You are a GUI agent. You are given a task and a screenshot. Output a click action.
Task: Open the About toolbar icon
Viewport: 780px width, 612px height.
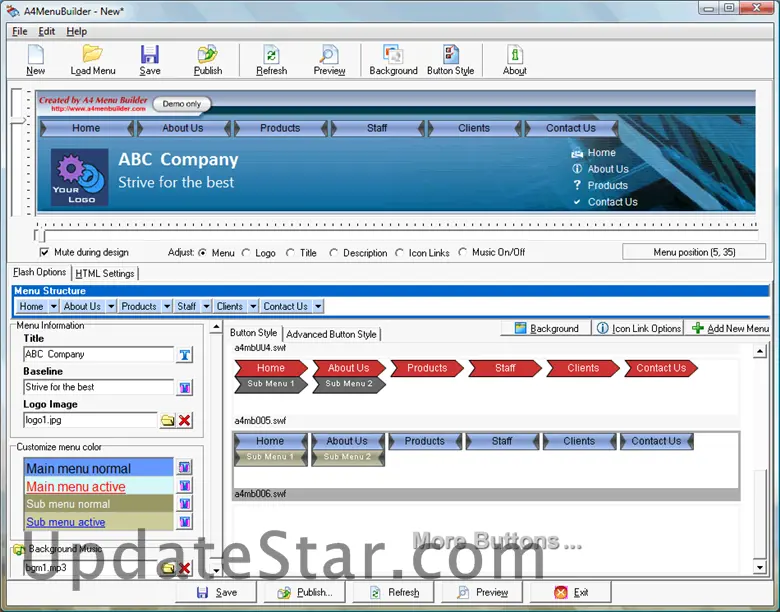pyautogui.click(x=515, y=59)
